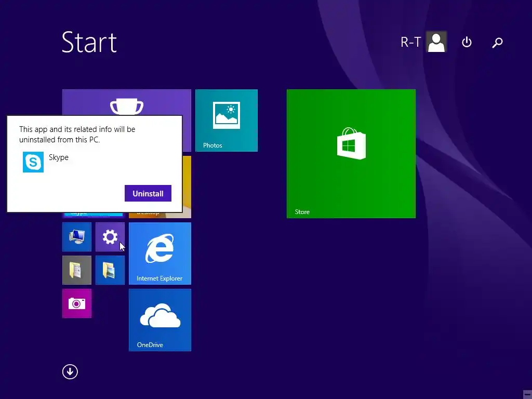Open the Documents folder tile
The height and width of the screenshot is (399, 532).
point(77,270)
